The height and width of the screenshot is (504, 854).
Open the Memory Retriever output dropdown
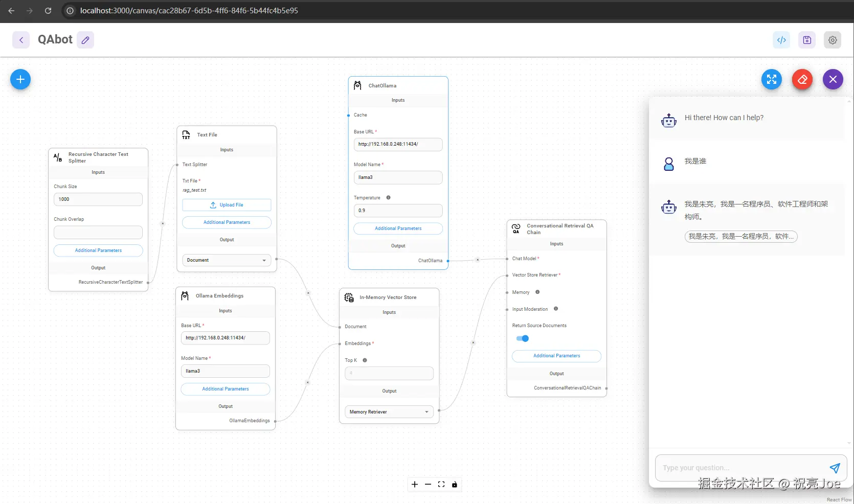[x=389, y=412]
